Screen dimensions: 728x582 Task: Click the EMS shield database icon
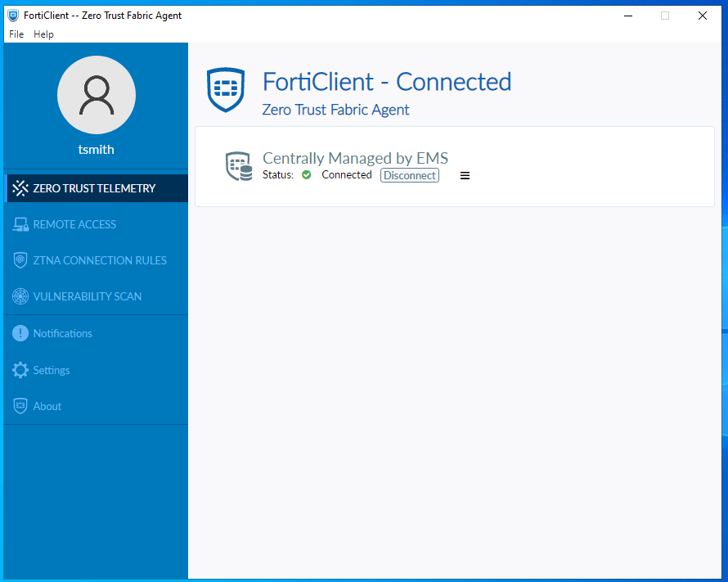pos(239,166)
